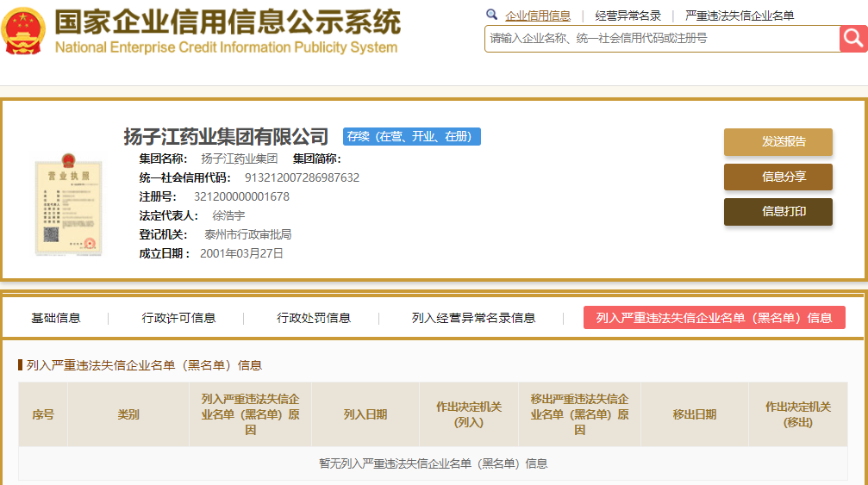Click the 作出决定机关(移出) column header
Screen dimensions: 868x485
pyautogui.click(x=798, y=414)
